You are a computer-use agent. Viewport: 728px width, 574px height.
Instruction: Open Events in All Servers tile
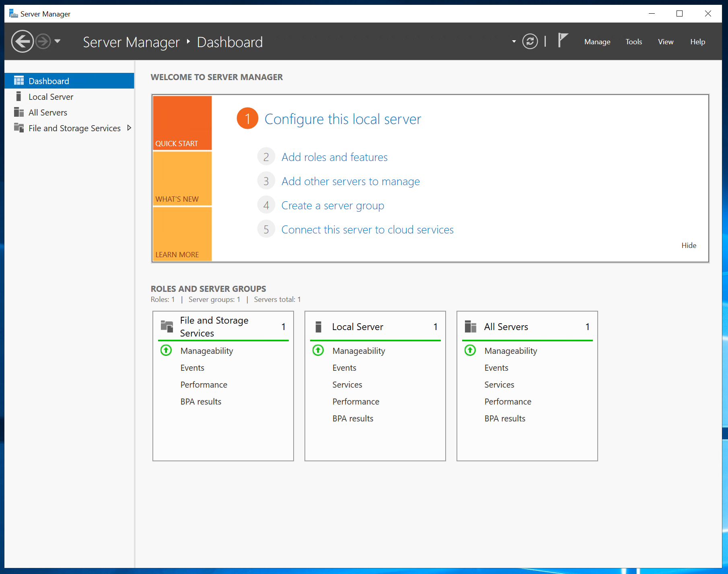496,368
